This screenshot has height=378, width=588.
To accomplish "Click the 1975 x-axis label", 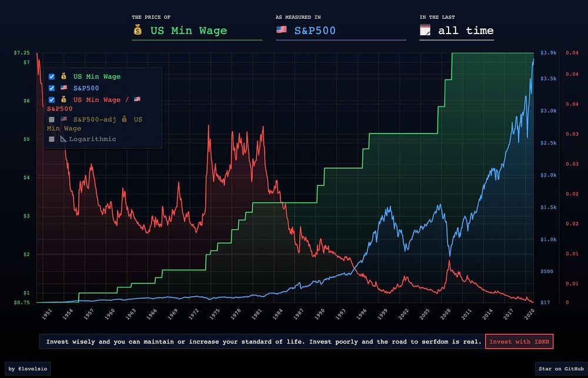I will (215, 315).
